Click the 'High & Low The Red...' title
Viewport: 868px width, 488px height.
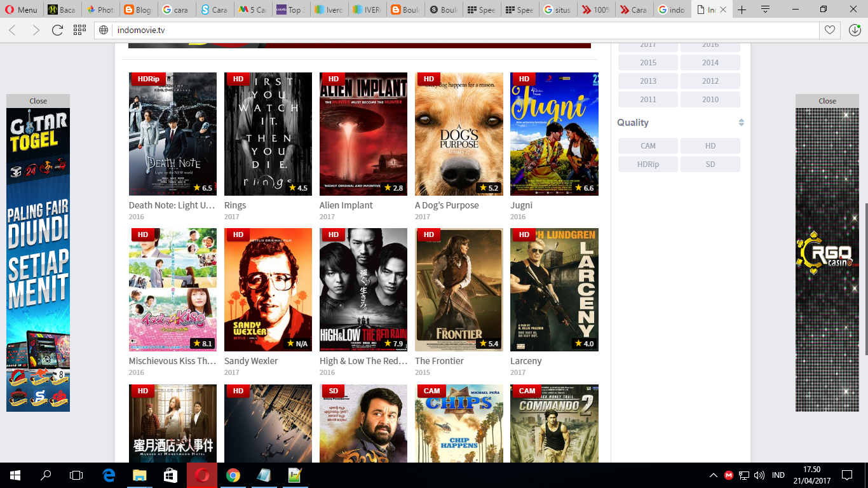tap(363, 361)
